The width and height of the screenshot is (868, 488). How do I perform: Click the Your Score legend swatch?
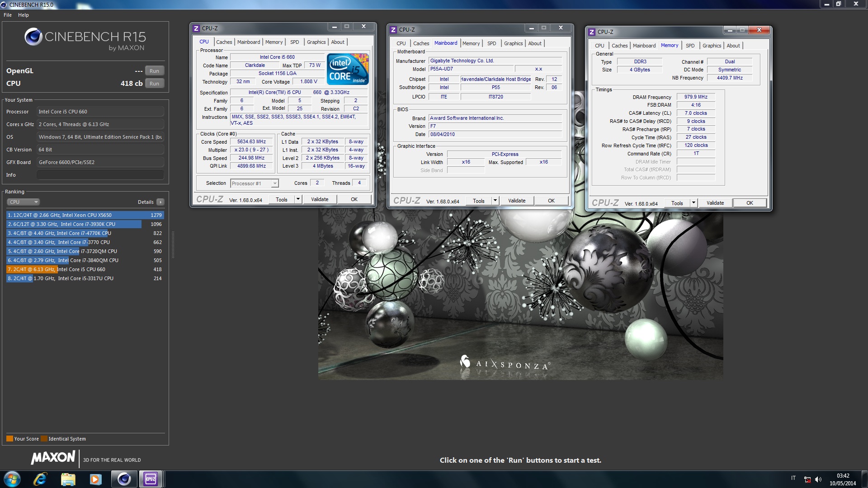point(9,439)
